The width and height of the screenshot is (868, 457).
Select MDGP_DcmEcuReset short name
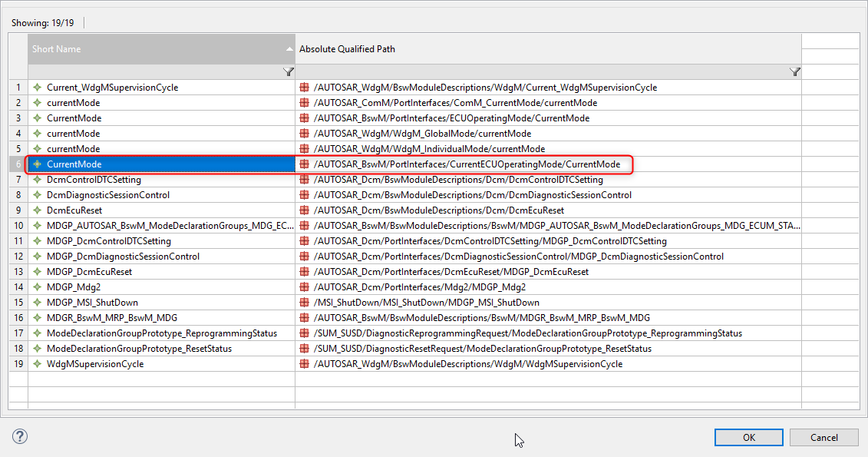pyautogui.click(x=89, y=272)
